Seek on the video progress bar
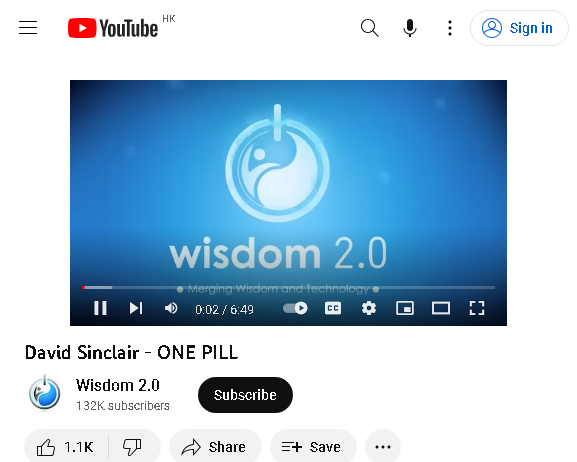577x462 pixels. (288, 287)
